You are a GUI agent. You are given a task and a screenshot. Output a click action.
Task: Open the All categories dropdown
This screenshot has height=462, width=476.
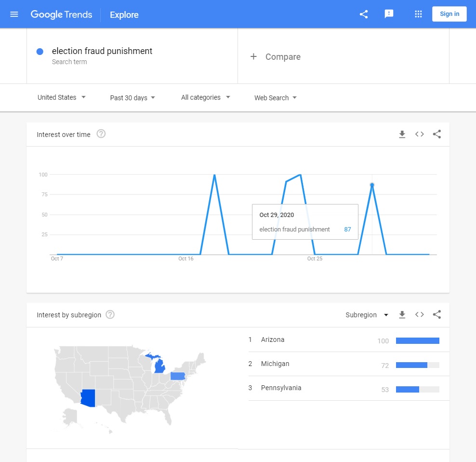(x=206, y=97)
